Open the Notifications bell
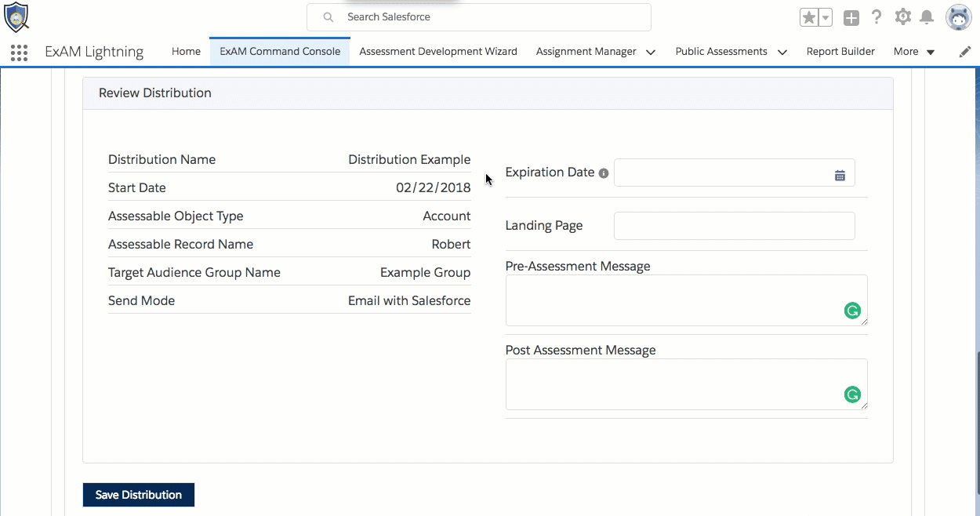 927,17
